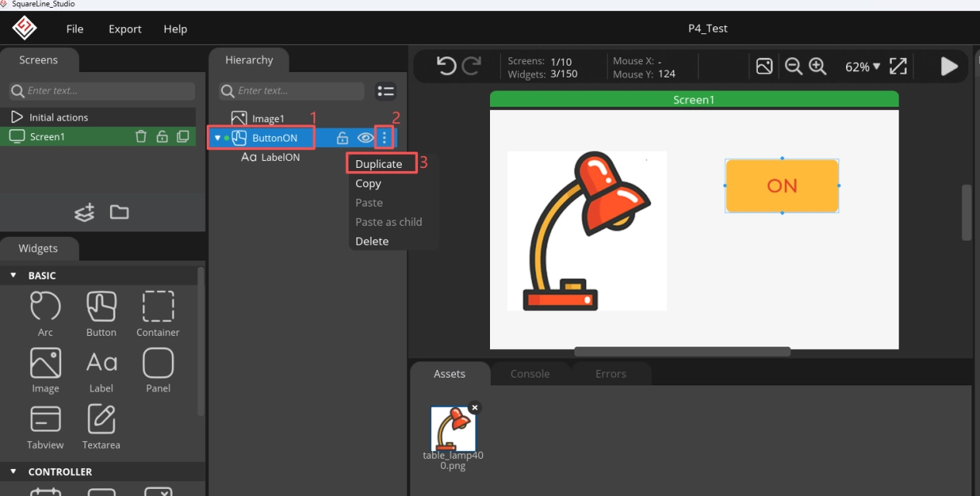This screenshot has height=496, width=980.
Task: Click the zoom out magnifier icon
Action: click(793, 67)
